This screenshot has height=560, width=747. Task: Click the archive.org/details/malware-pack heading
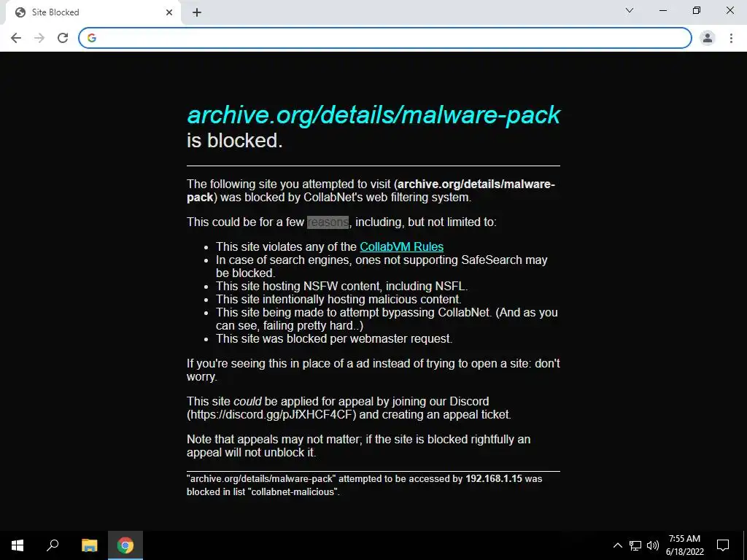[x=373, y=114]
